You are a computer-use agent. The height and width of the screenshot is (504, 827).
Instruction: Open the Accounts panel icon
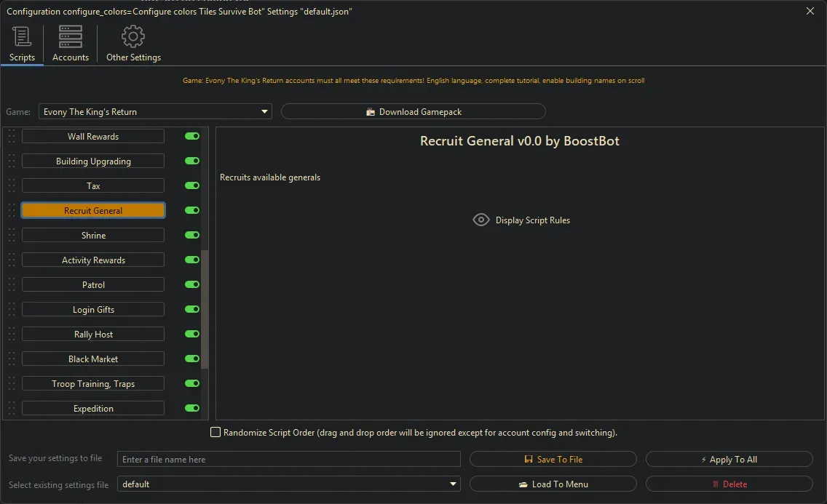tap(70, 35)
